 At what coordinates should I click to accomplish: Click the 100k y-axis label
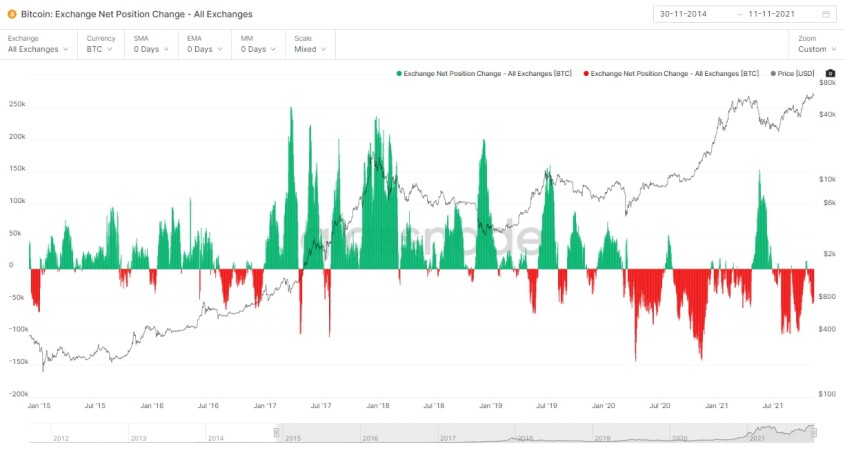point(17,200)
